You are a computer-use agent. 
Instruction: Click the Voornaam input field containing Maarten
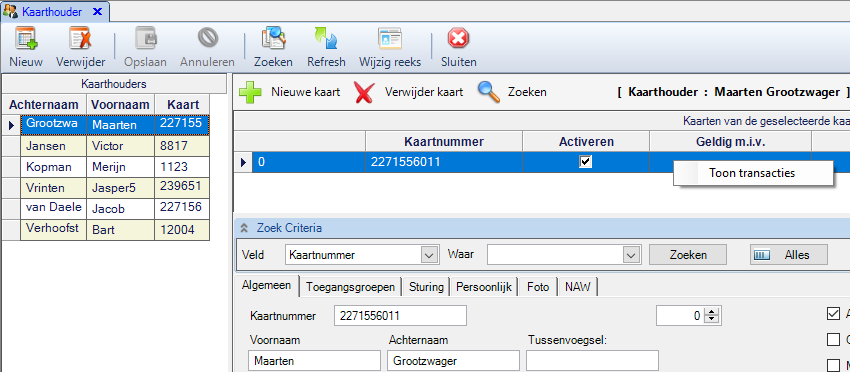[x=314, y=360]
